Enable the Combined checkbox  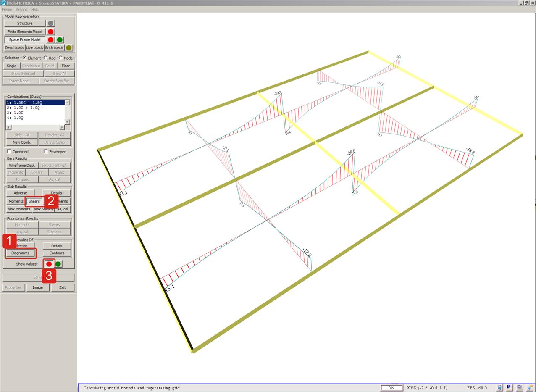click(x=9, y=152)
